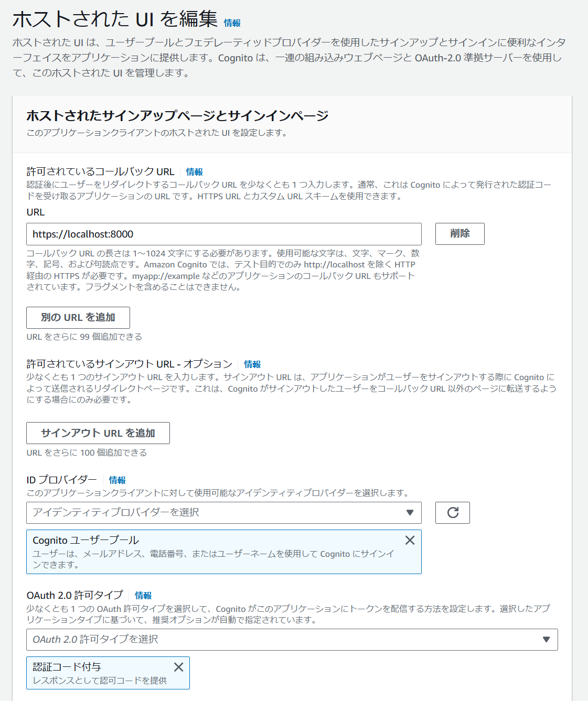Click the dropdown arrow on OAuth 2.0 許可タイプを選択
588x701 pixels.
[547, 640]
